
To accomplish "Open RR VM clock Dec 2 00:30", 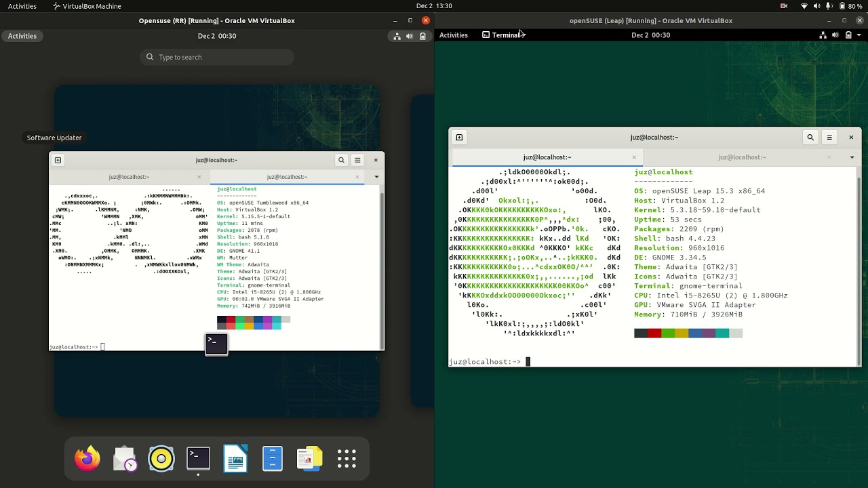I will (x=217, y=36).
